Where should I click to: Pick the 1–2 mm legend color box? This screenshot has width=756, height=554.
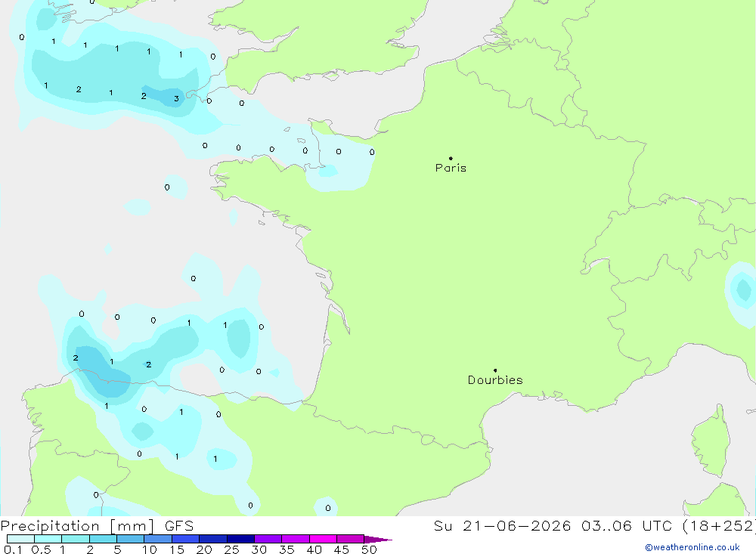coord(76,539)
